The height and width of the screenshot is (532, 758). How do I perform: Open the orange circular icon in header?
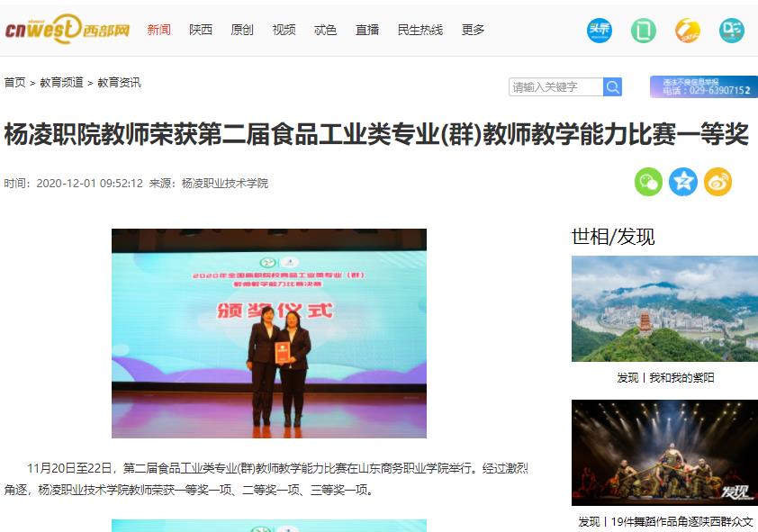click(688, 31)
